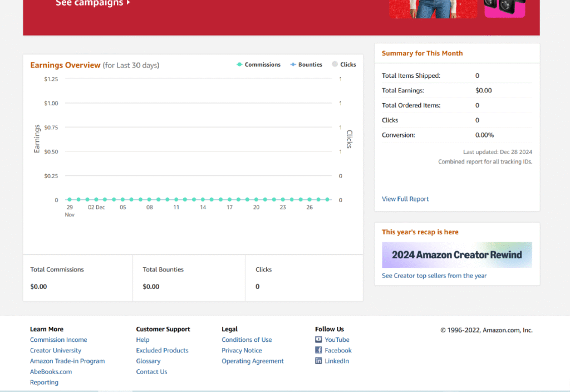
Task: Click the YouTube icon in Follow Us
Action: coord(318,340)
